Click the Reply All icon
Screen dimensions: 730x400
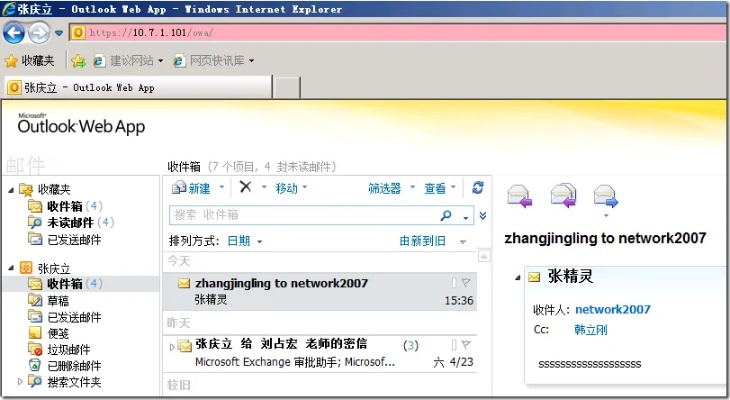coord(563,196)
